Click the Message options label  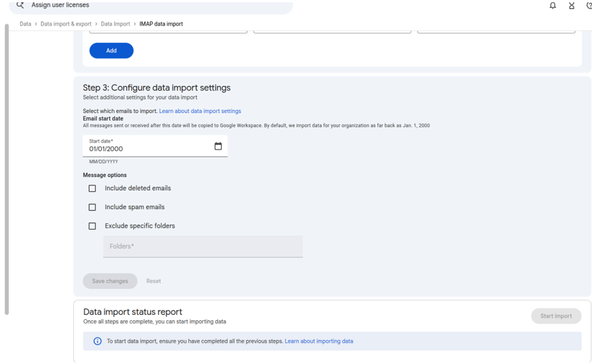pyautogui.click(x=105, y=175)
